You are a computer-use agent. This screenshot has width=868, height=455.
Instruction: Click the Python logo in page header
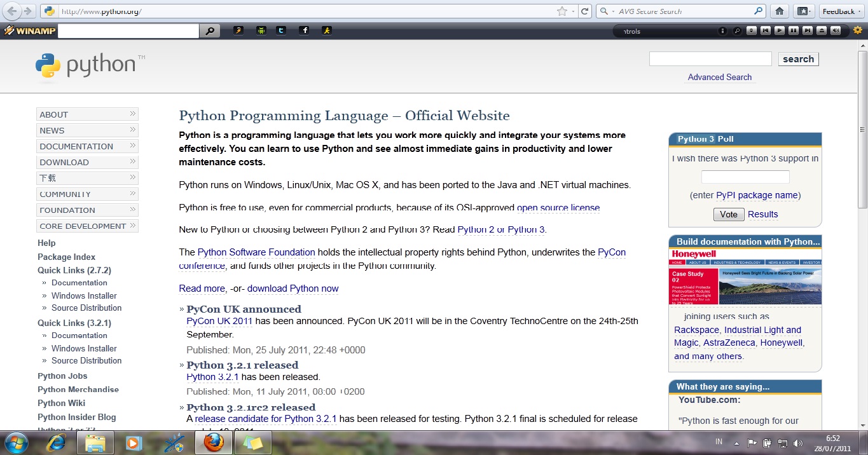point(90,66)
